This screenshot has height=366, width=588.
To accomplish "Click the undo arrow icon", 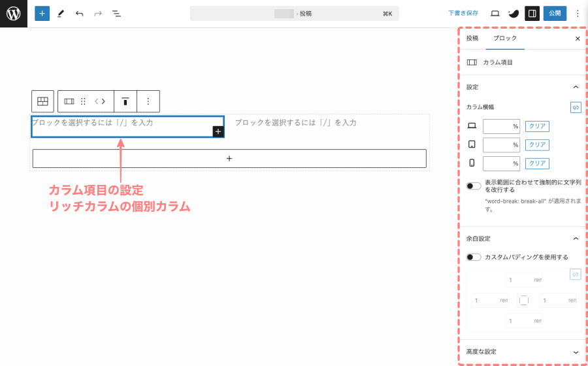I will click(79, 13).
